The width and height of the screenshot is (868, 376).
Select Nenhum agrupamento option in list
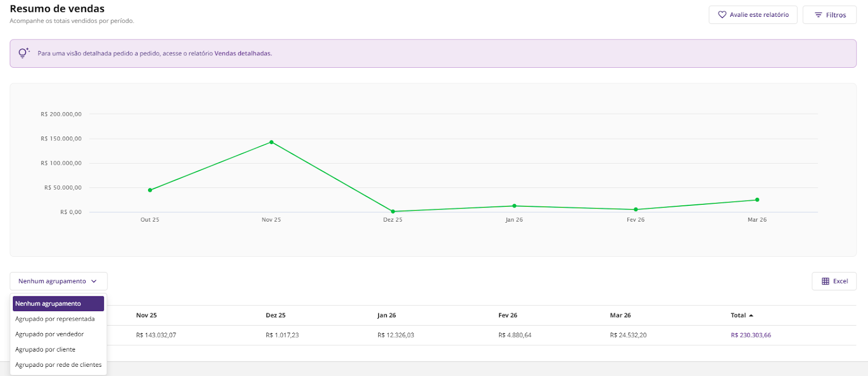(58, 303)
